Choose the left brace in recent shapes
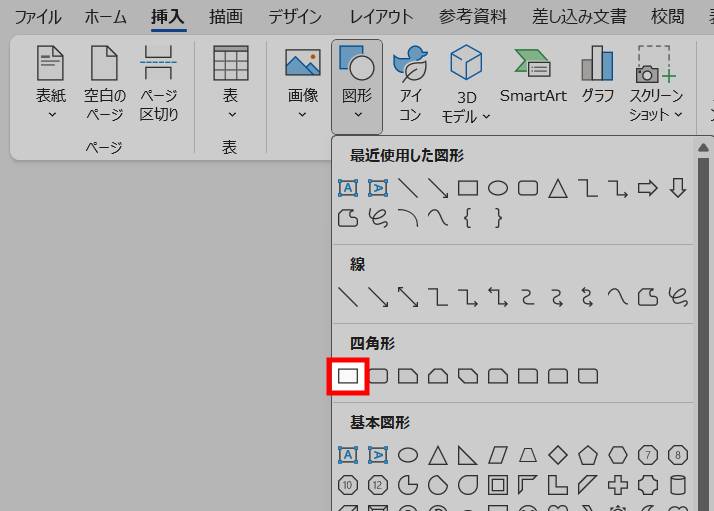714x511 pixels. pyautogui.click(x=468, y=218)
